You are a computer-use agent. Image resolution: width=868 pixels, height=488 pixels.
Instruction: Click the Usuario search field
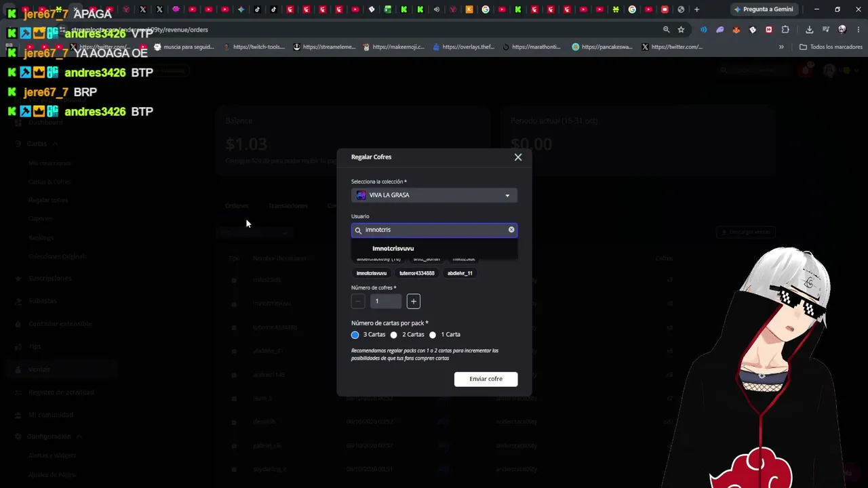[434, 230]
